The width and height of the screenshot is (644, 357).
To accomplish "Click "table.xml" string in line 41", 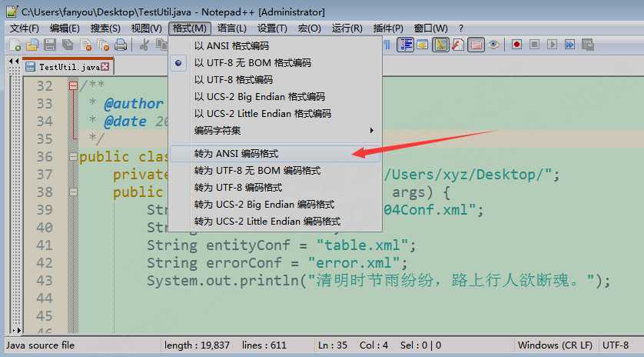I will [x=361, y=245].
